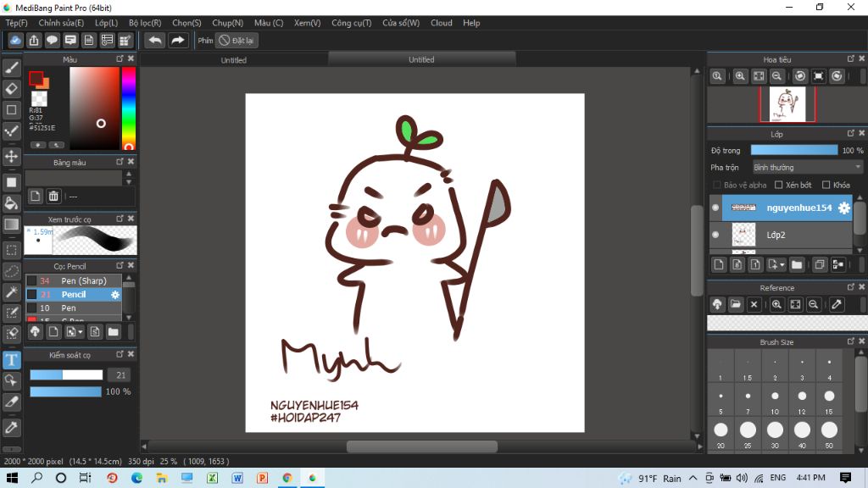Open the Help menu
Viewport: 868px width, 488px height.
tap(471, 23)
